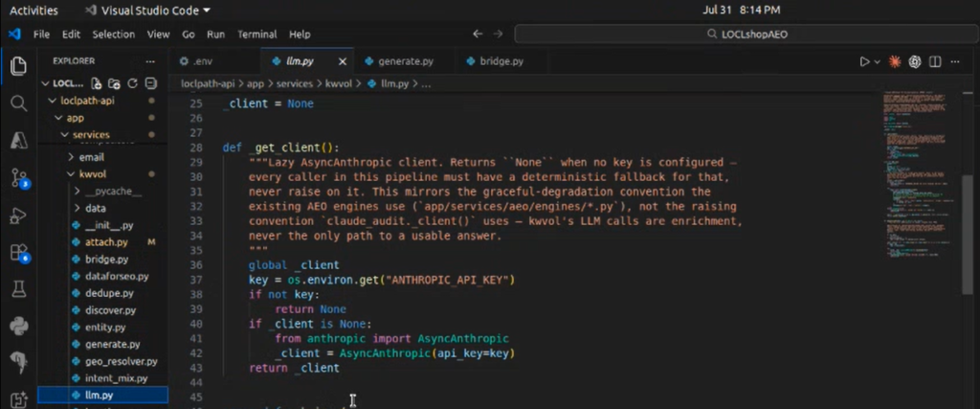980x409 pixels.
Task: Open the File menu
Action: [41, 34]
